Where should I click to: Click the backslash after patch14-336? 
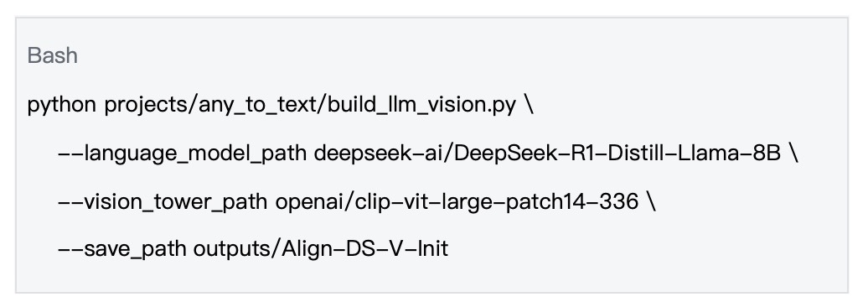coord(651,200)
